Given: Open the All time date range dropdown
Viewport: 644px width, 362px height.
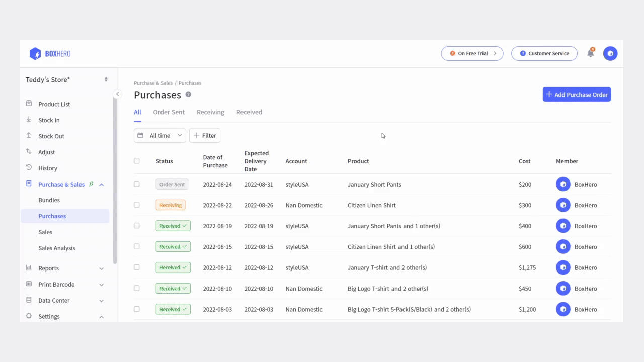Looking at the screenshot, I should (160, 135).
